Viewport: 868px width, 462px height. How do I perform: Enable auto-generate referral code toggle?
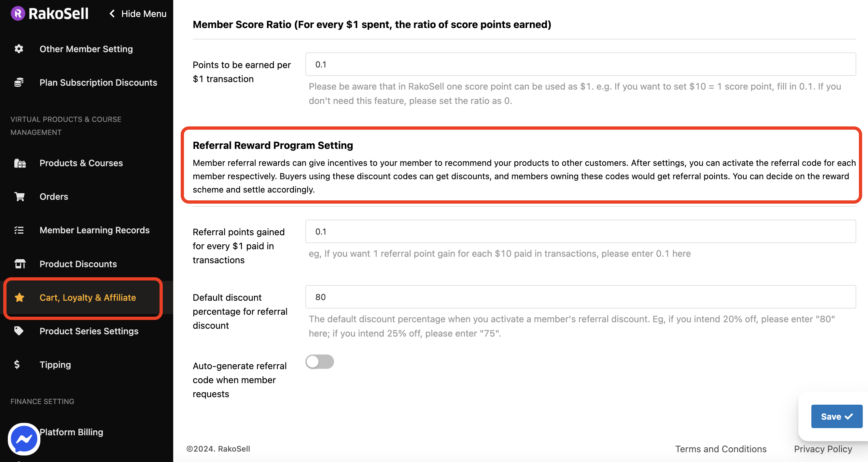[x=319, y=362]
